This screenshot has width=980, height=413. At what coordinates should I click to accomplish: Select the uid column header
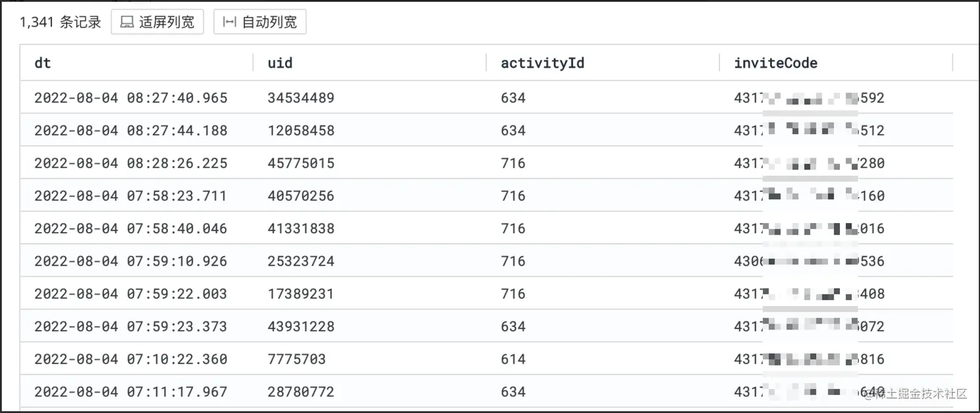[279, 63]
